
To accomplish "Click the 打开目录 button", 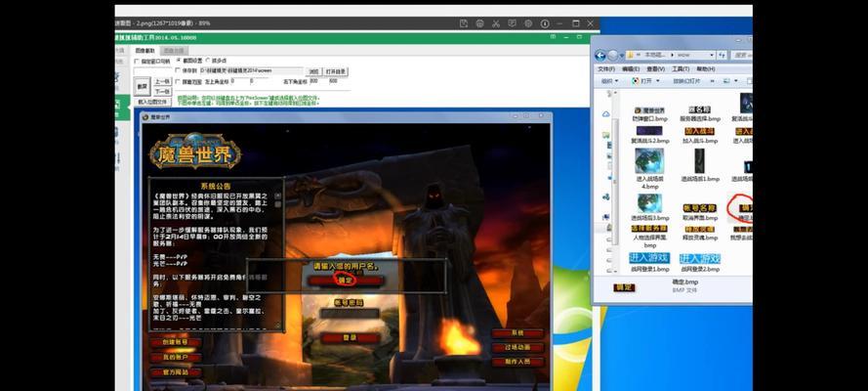I will pos(336,71).
